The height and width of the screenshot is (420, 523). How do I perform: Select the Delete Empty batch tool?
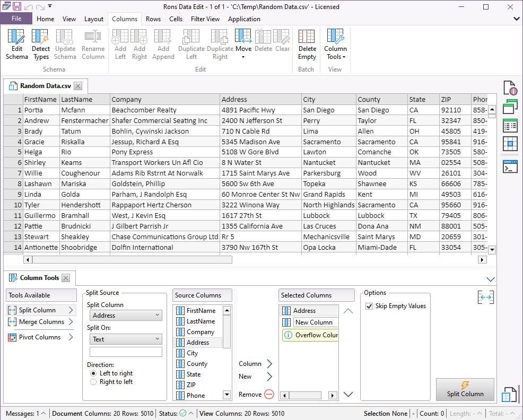click(307, 45)
